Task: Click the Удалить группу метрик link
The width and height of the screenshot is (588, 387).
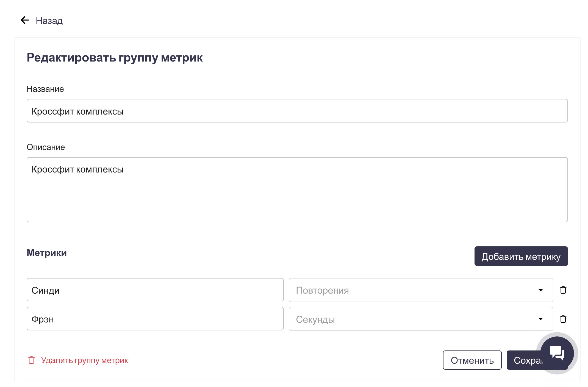Action: [84, 360]
